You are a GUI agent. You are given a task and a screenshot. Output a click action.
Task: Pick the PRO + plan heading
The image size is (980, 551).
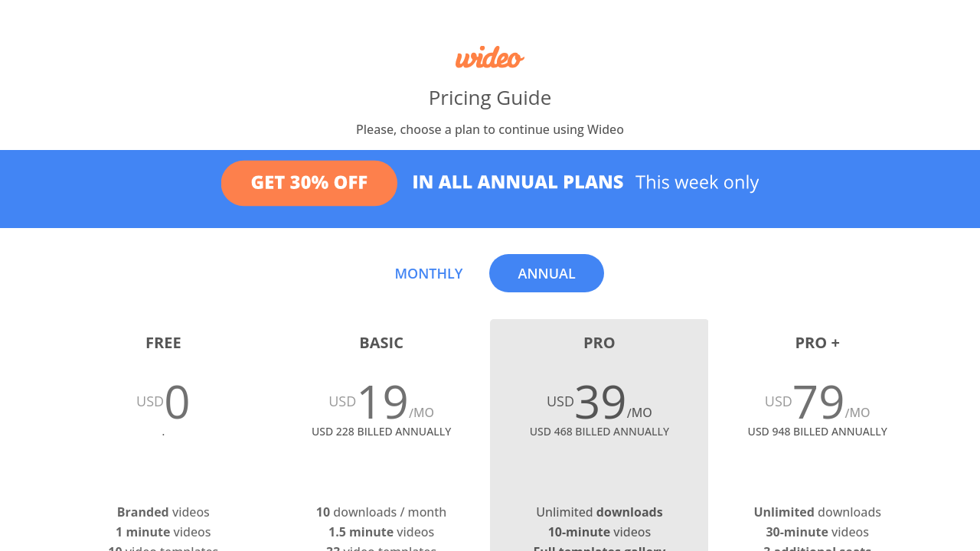coord(818,343)
